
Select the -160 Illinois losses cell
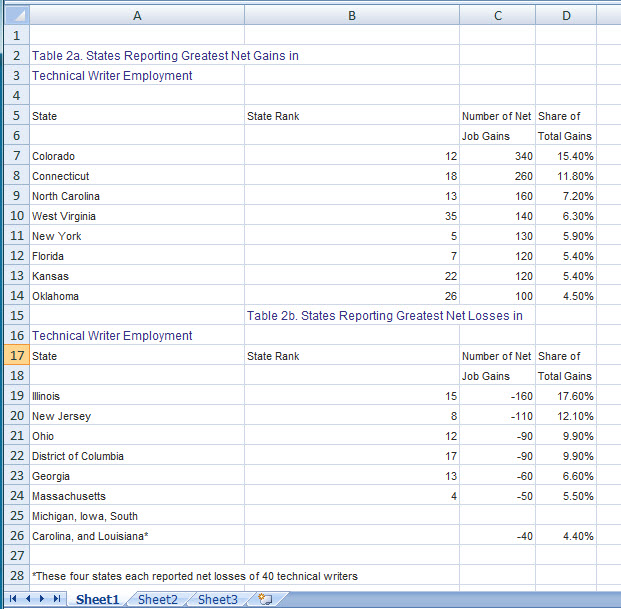(x=497, y=395)
